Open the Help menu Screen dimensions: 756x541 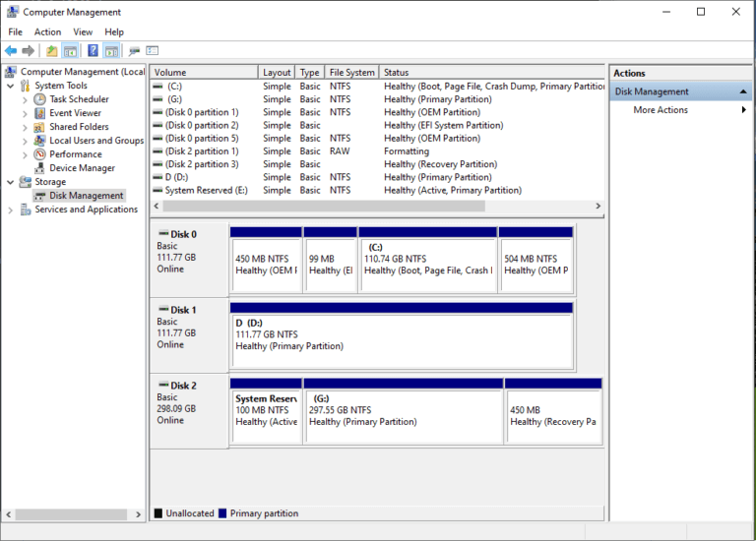114,31
